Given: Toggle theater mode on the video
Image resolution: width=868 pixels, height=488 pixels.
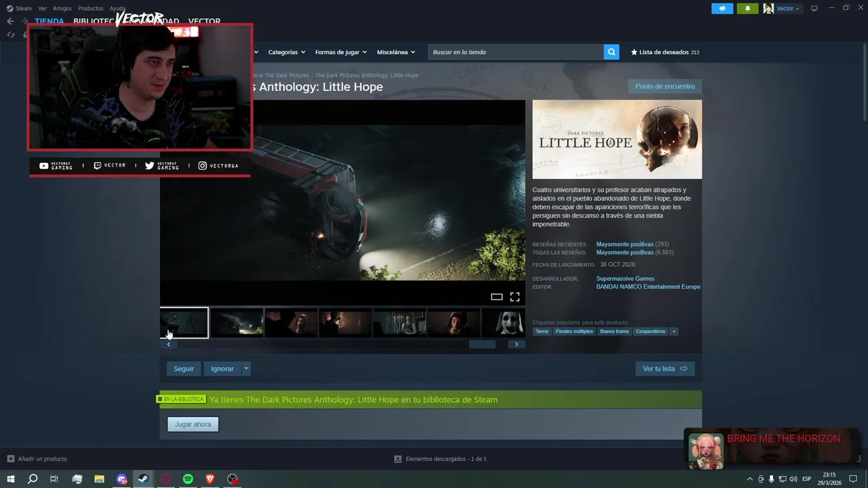Looking at the screenshot, I should [496, 297].
